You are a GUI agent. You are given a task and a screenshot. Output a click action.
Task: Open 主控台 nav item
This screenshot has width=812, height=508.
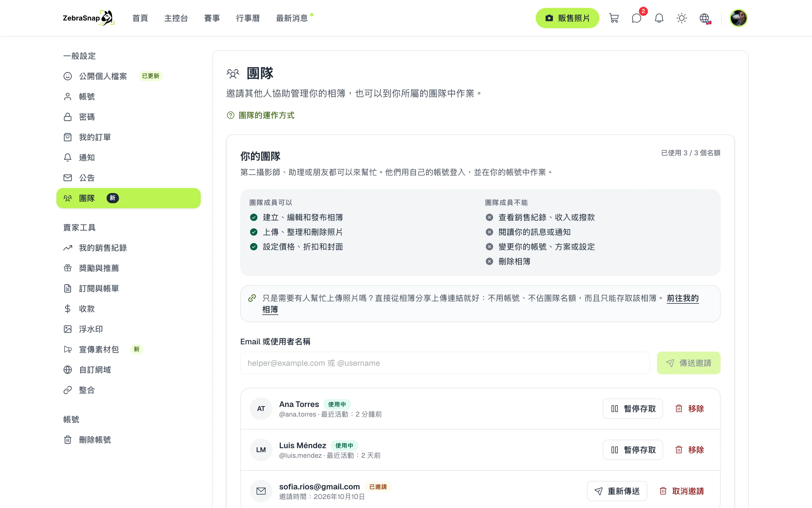click(176, 18)
